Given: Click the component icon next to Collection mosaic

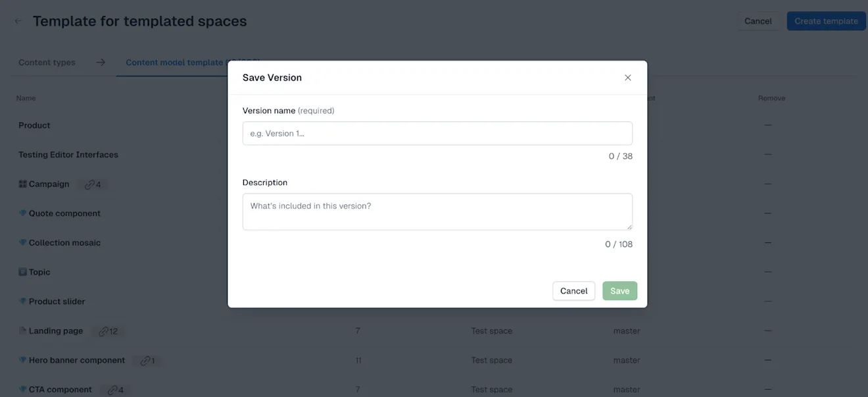Looking at the screenshot, I should [x=22, y=242].
